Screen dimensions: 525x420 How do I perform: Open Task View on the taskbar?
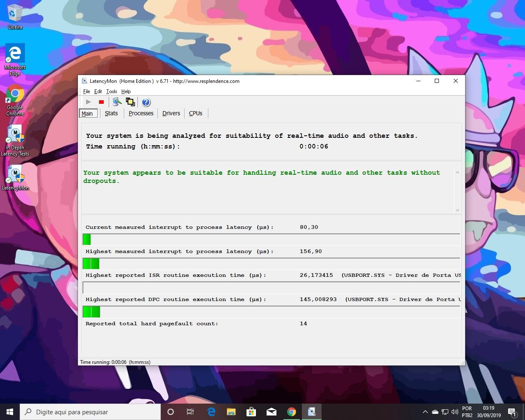click(x=190, y=412)
